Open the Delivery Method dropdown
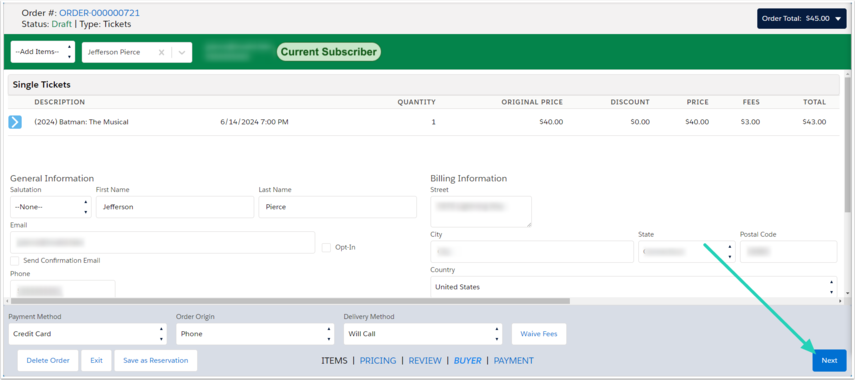 (423, 334)
